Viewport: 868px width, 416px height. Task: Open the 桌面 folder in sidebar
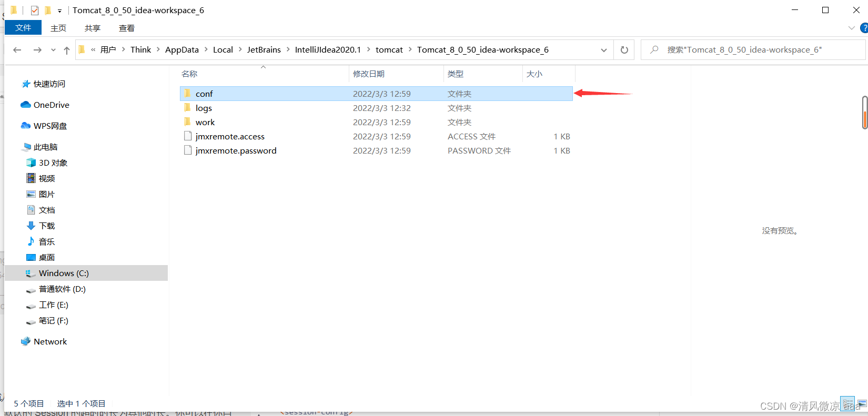click(46, 257)
